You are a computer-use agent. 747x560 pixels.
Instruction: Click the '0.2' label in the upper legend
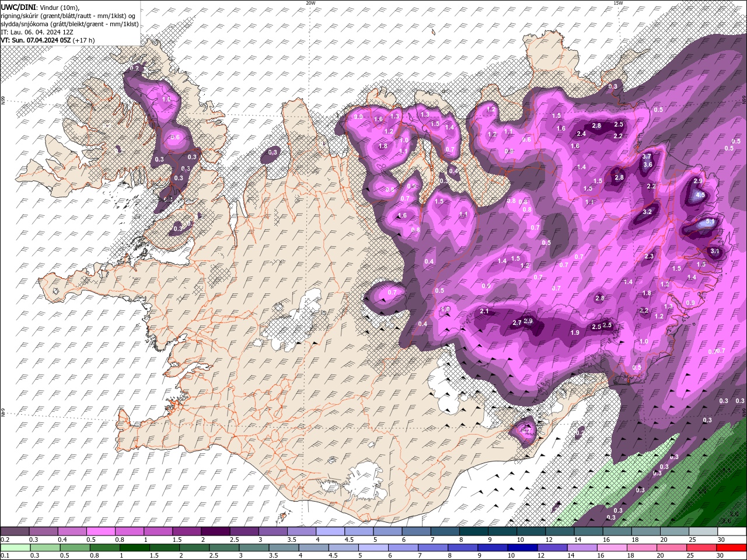[x=5, y=540]
